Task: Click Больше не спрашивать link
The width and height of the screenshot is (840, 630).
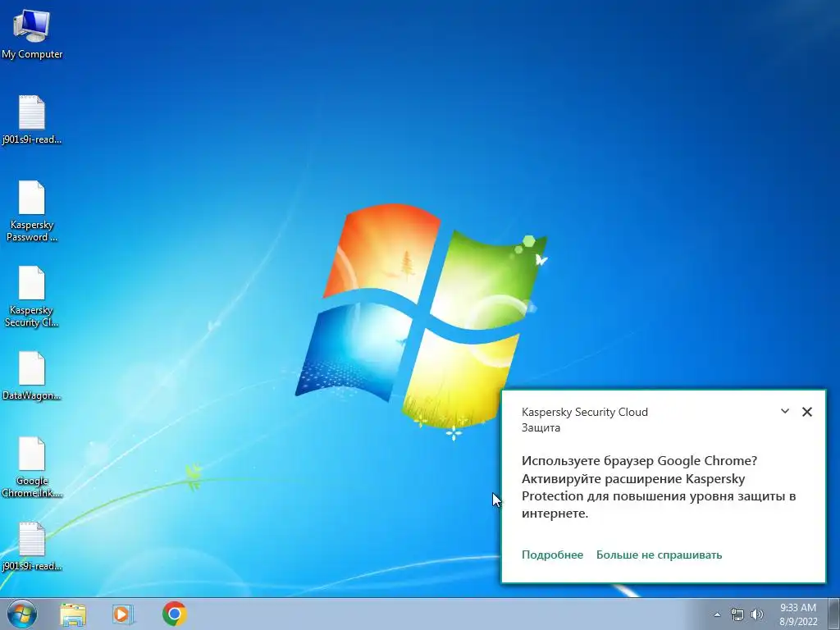Action: click(659, 555)
